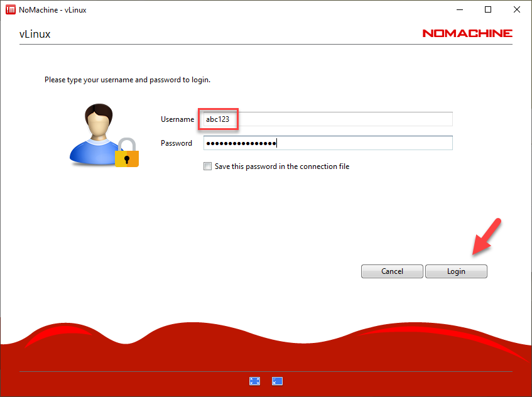Click the Username label

coord(178,119)
